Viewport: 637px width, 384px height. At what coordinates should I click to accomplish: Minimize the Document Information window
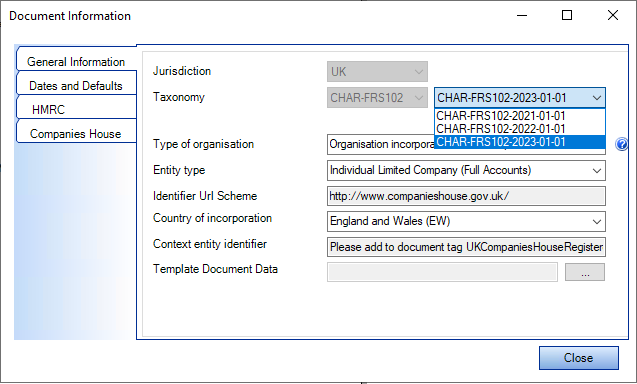(x=522, y=15)
